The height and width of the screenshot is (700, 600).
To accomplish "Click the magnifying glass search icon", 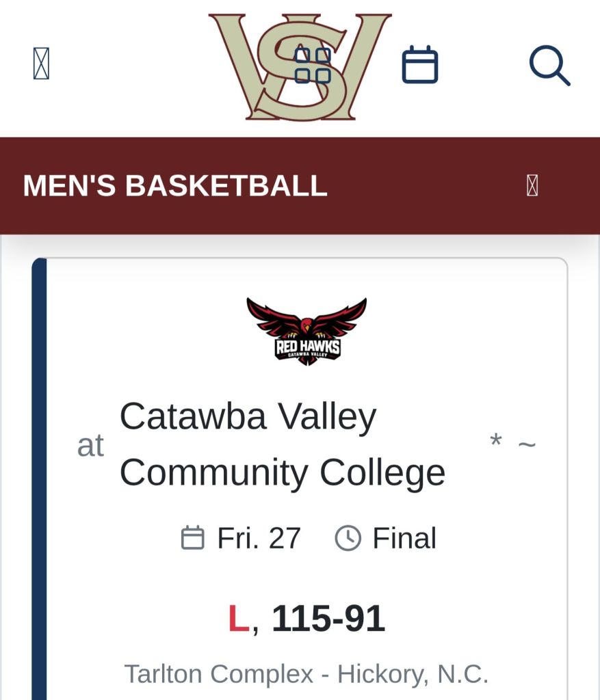I will tap(549, 66).
